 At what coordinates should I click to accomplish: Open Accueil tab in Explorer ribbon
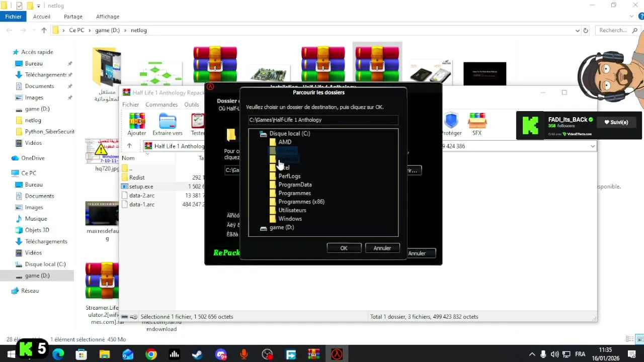42,17
